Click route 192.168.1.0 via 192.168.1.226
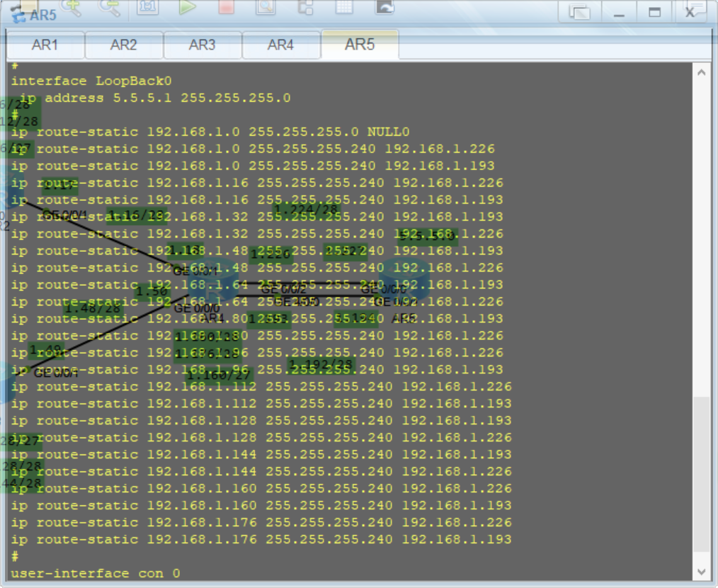 [x=253, y=149]
